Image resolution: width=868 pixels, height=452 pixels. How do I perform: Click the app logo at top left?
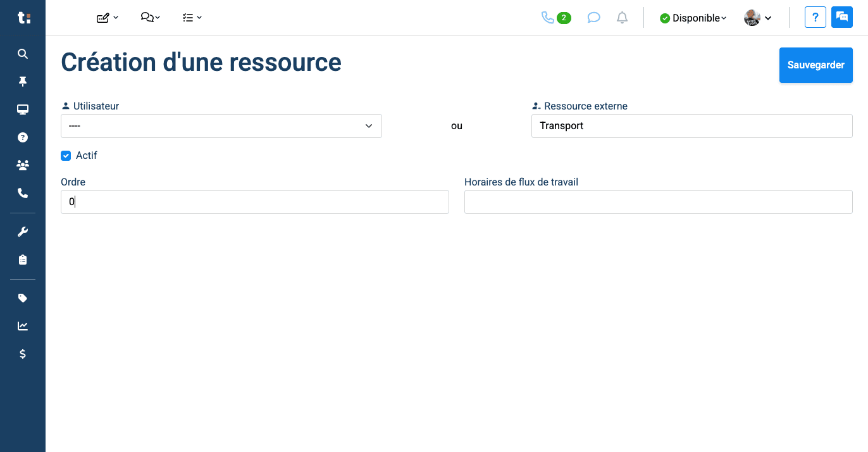pyautogui.click(x=23, y=18)
